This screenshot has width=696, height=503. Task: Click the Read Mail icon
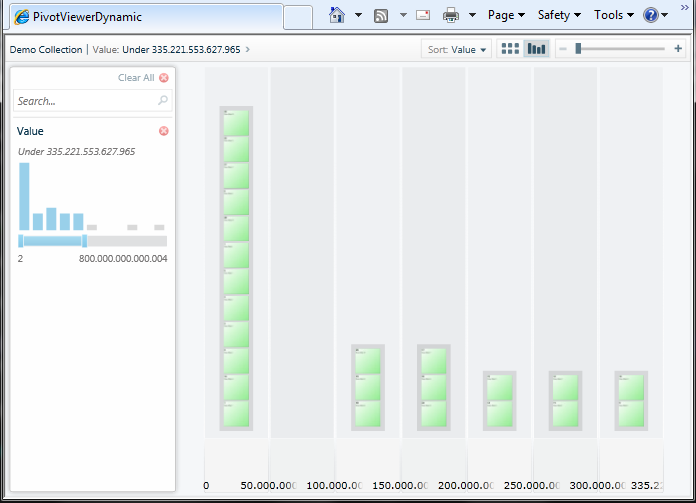pos(423,16)
